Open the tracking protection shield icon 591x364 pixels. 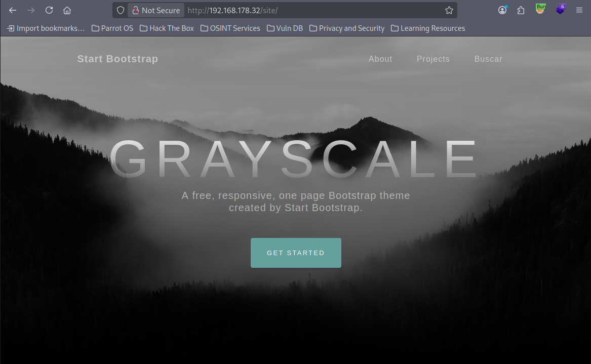coord(120,10)
